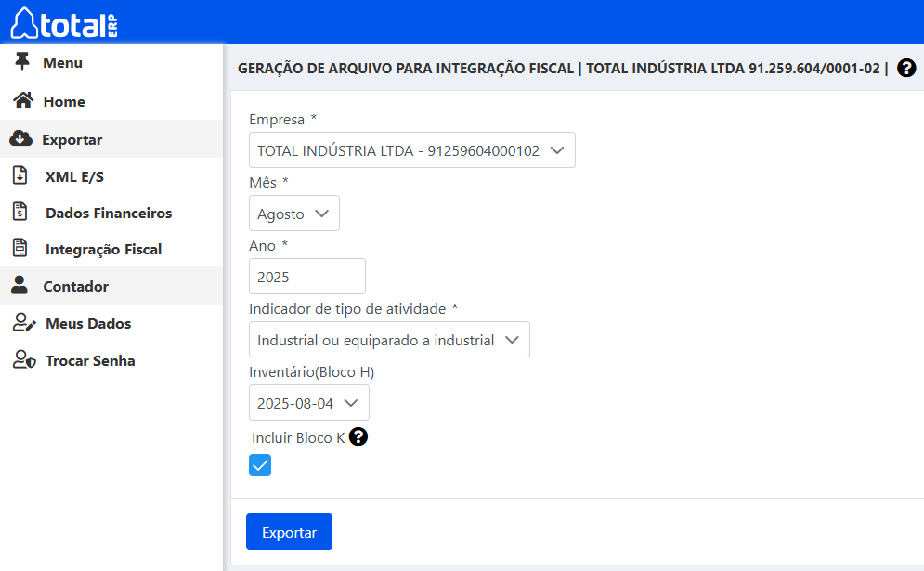This screenshot has width=924, height=571.
Task: Click the Home house icon
Action: (x=22, y=101)
